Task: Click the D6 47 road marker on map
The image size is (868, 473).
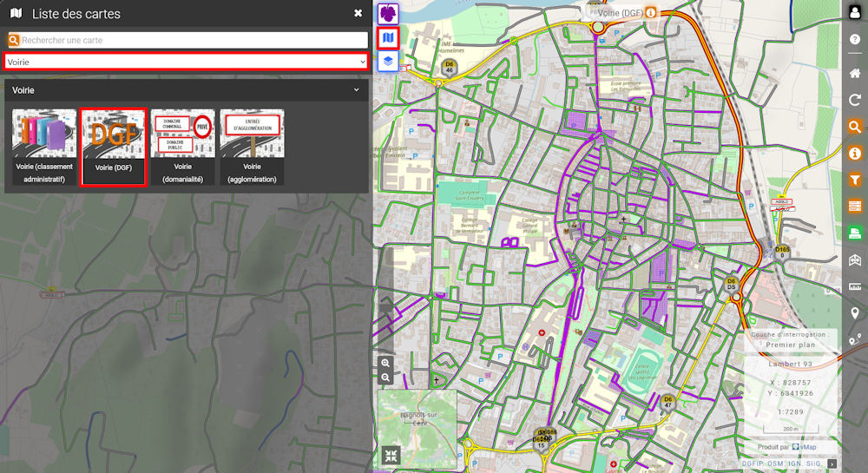Action: coord(667,402)
